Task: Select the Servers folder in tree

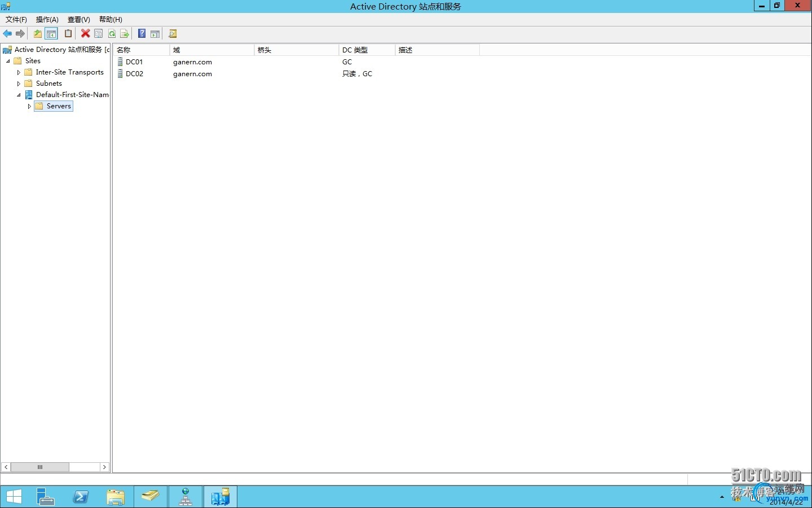Action: pos(59,106)
